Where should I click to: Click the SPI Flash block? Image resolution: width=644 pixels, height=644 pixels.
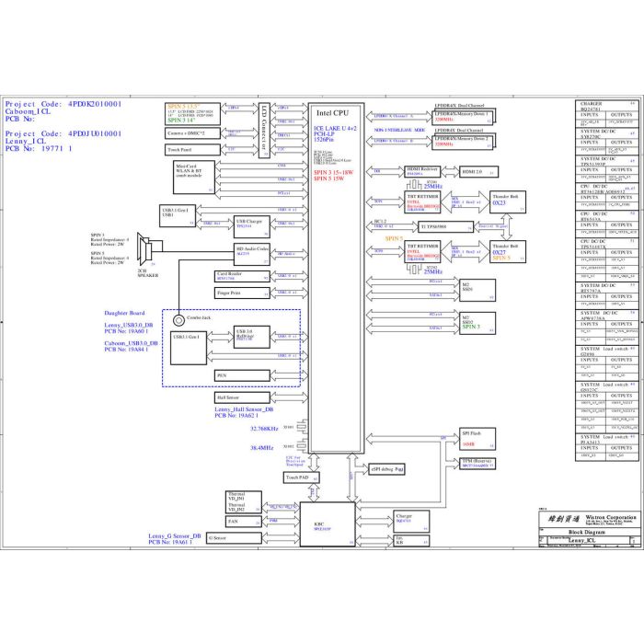[477, 439]
